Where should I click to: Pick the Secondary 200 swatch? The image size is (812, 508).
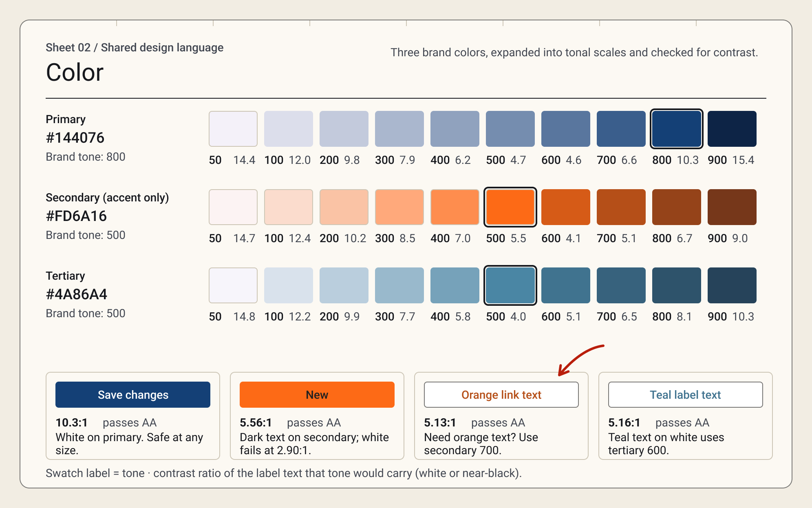tap(344, 207)
